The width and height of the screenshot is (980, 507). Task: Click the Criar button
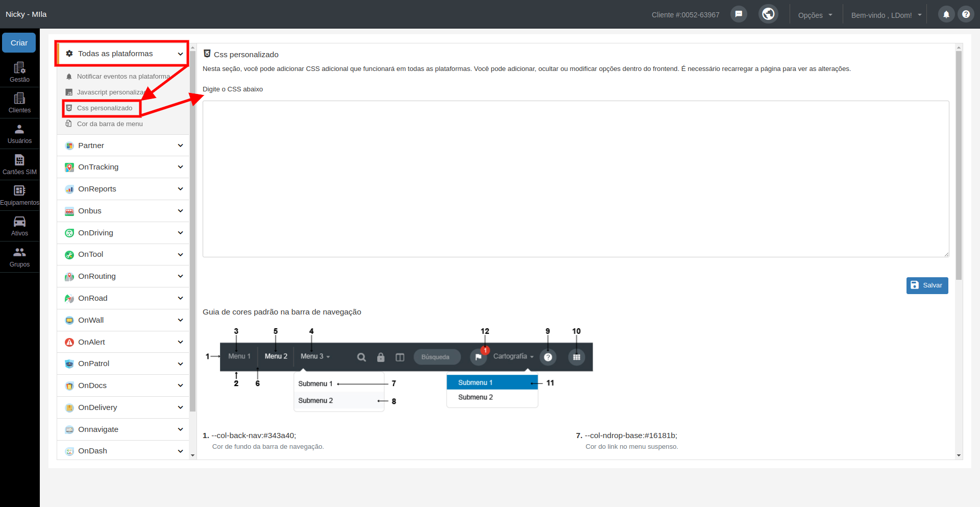tap(19, 42)
